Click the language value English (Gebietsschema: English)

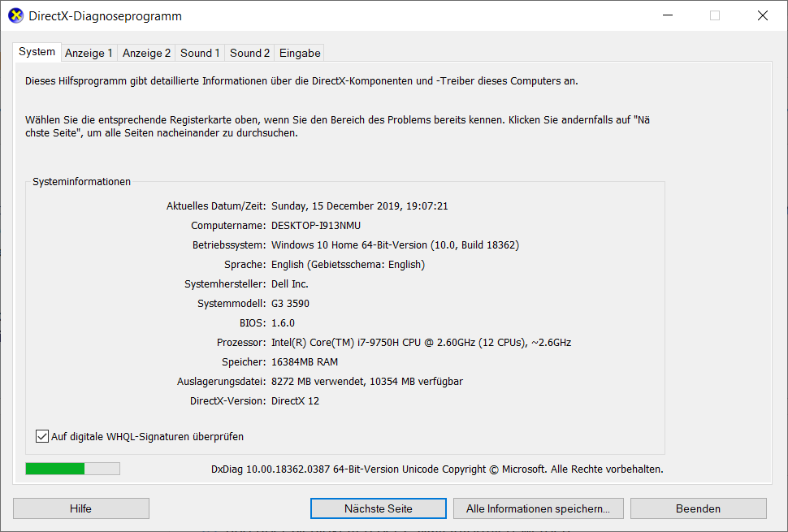(348, 265)
